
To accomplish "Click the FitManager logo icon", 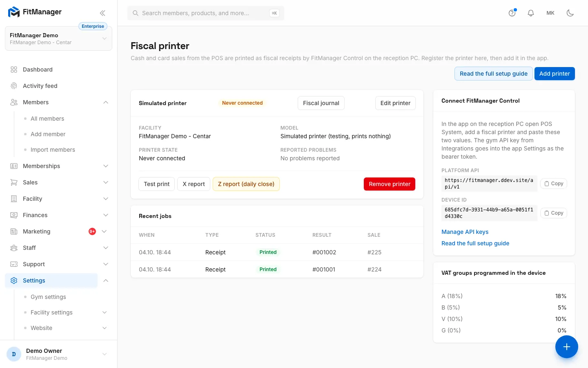I will [14, 12].
